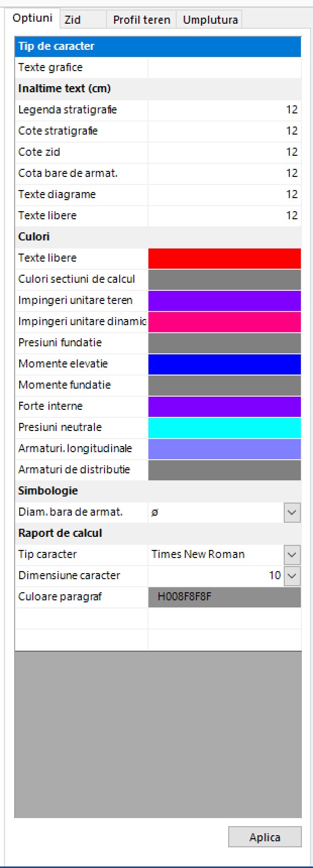Open the Profil teren tab
This screenshot has width=313, height=868.
[x=141, y=20]
